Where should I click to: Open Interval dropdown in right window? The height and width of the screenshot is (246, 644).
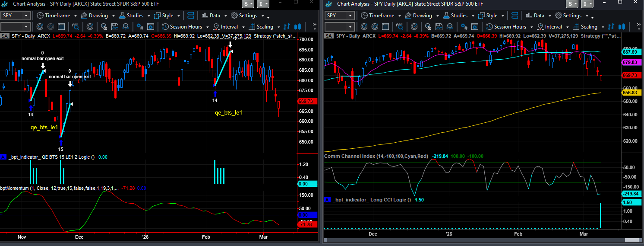tap(552, 27)
